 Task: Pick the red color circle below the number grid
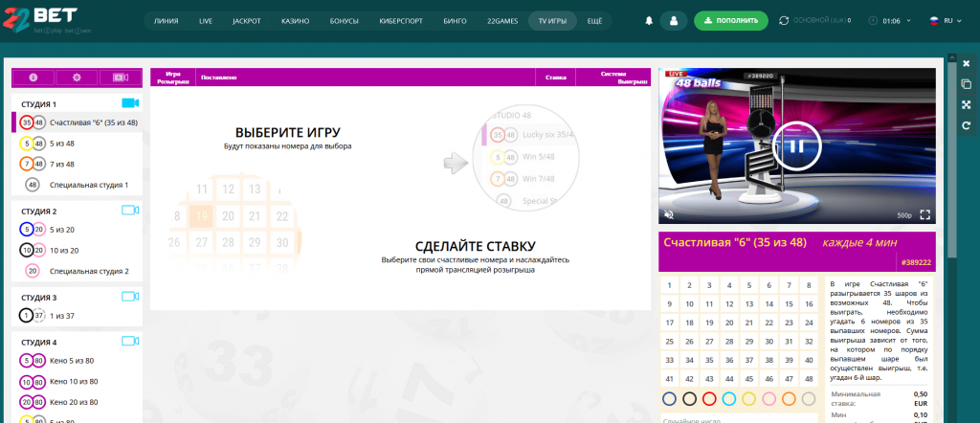[x=708, y=398]
